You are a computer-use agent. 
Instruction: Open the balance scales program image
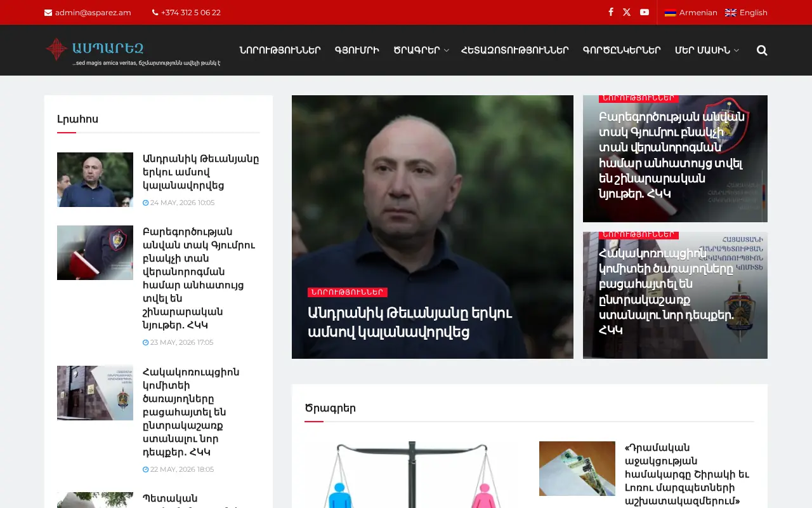(x=412, y=474)
